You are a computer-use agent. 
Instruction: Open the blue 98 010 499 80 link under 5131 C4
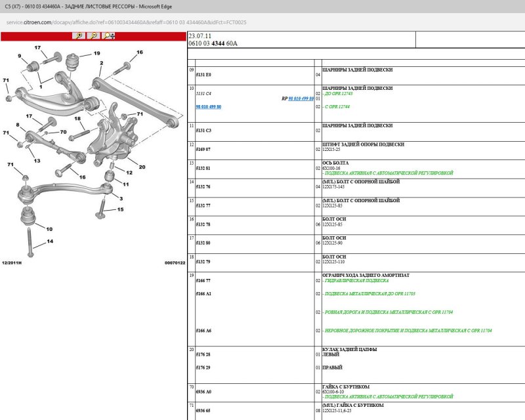[x=208, y=107]
